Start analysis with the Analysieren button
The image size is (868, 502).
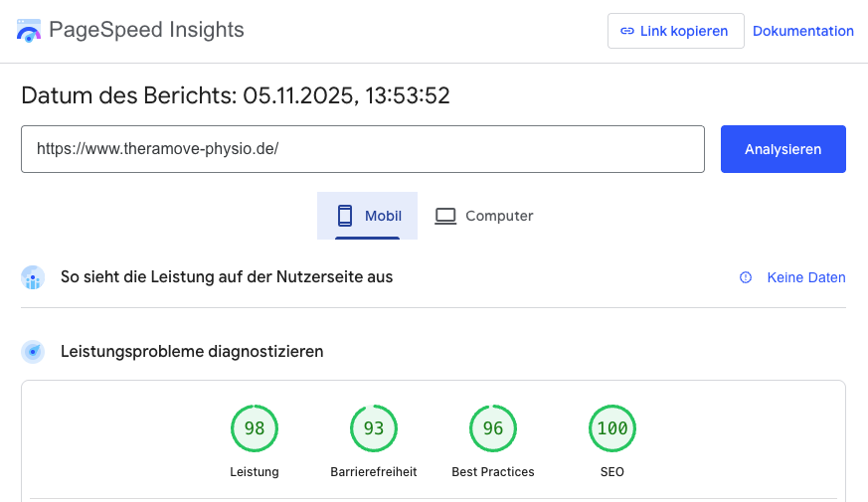(782, 149)
